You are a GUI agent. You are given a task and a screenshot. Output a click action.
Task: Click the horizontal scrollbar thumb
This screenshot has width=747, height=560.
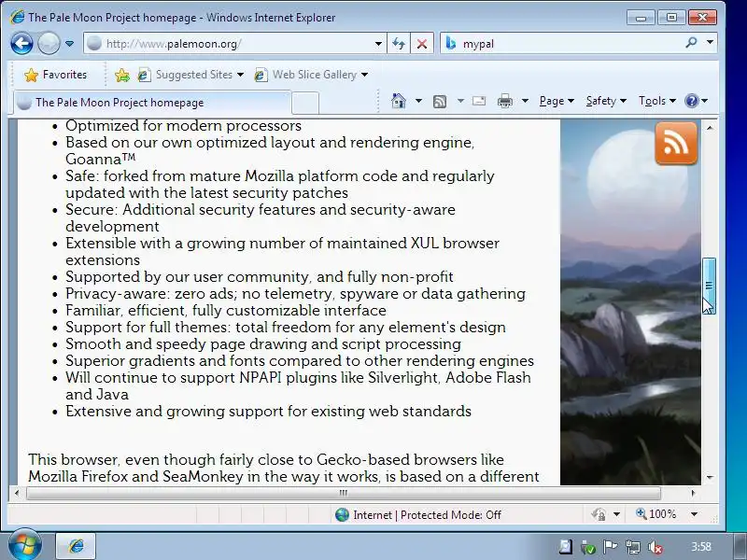pyautogui.click(x=343, y=493)
